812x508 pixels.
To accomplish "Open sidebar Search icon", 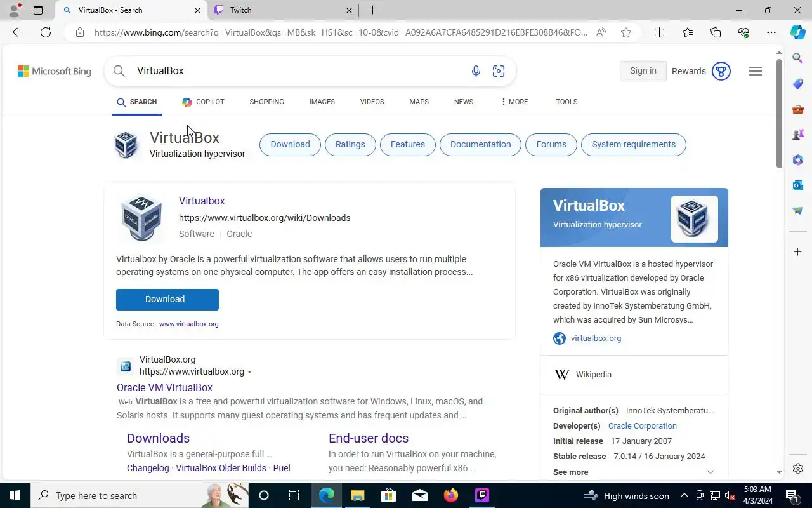I will pos(798,58).
